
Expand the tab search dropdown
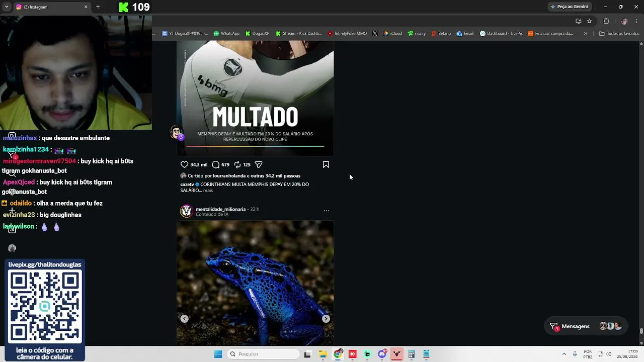point(7,7)
